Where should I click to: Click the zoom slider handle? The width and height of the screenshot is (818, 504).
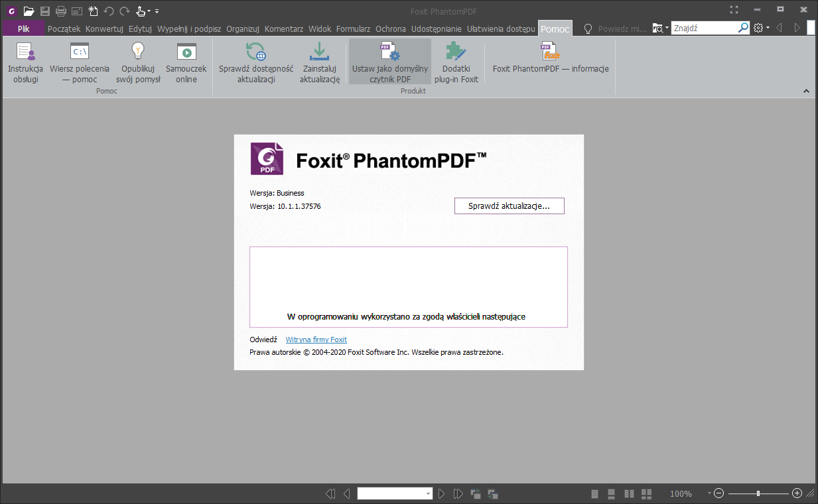tap(758, 493)
